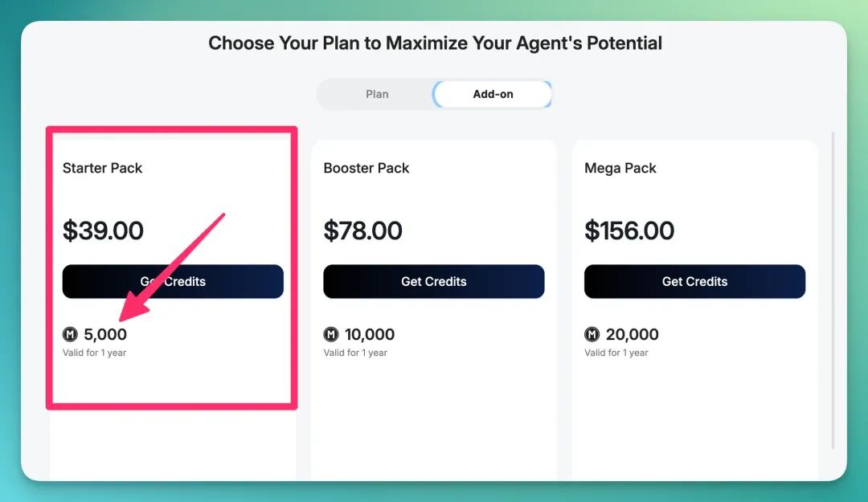
Task: Get Credits for the Booster Pack
Action: coord(434,281)
